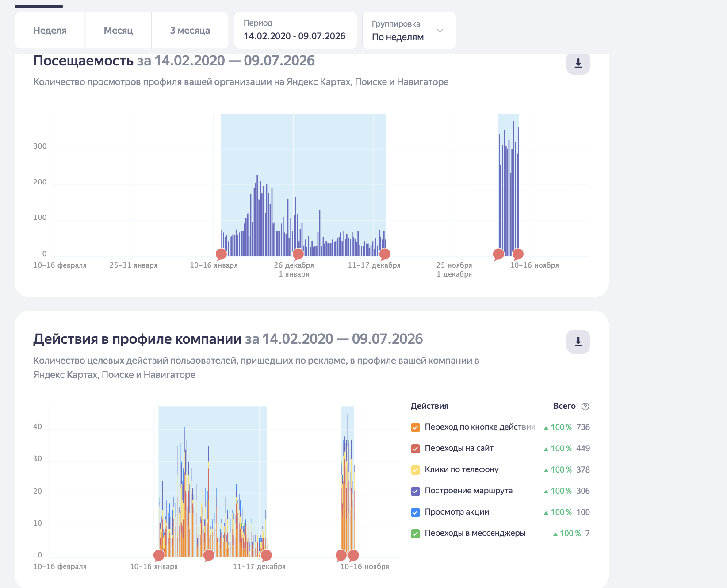727x588 pixels.
Task: Click axis label 10–16 ноября in Посещаемость chart
Action: click(534, 265)
